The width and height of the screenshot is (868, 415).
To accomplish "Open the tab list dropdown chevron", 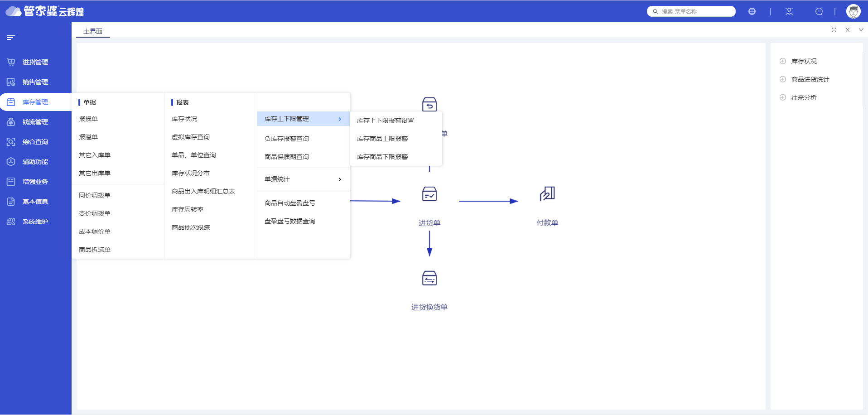I will pos(861,30).
